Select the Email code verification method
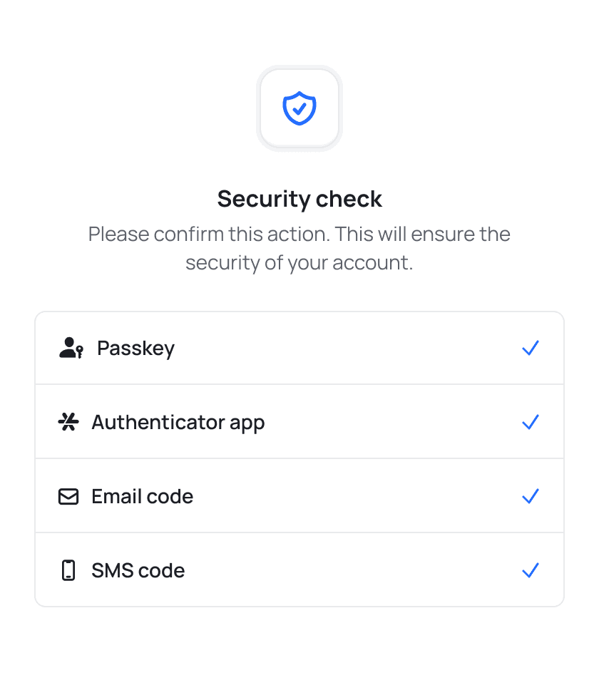The image size is (599, 700). coord(299,496)
